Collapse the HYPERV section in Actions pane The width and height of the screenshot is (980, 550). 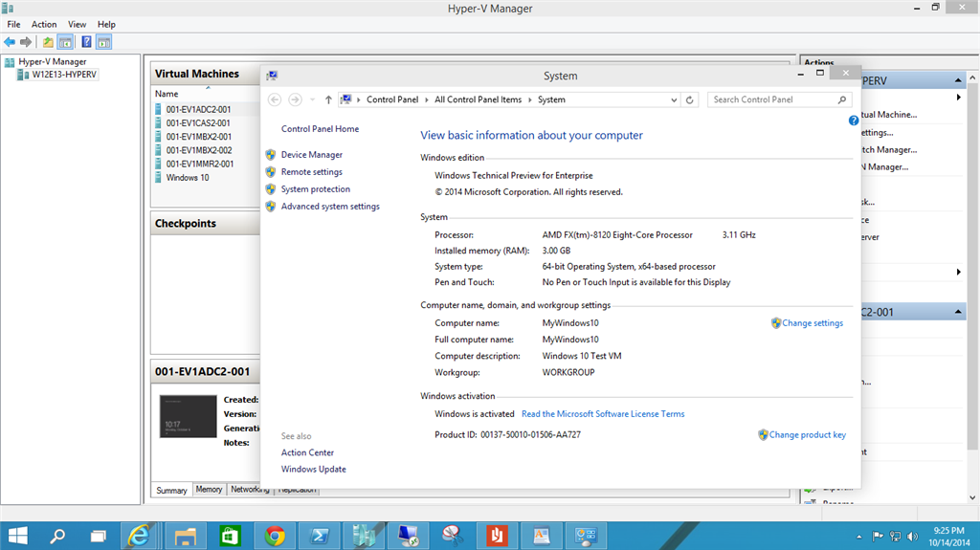point(957,80)
